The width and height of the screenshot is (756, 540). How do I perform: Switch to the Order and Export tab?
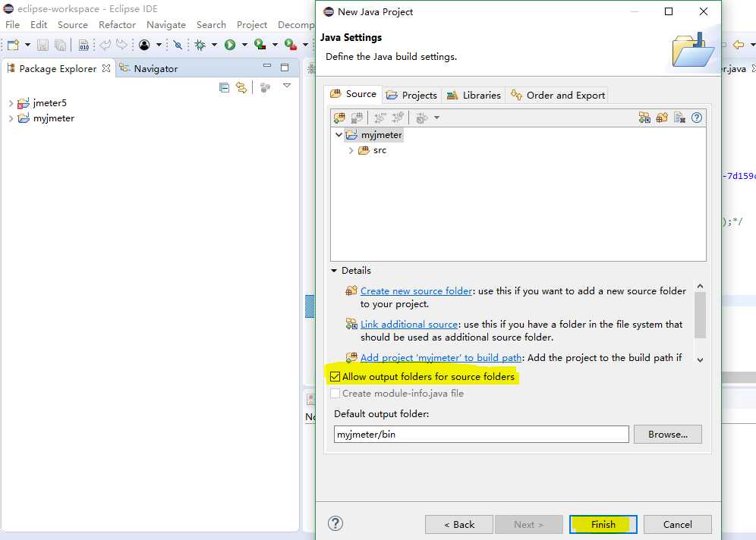coord(558,95)
